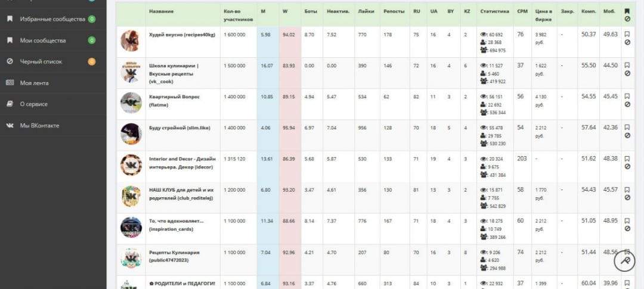The width and height of the screenshot is (644, 289).
Task: Click the Interior and Decor avatar
Action: point(131,165)
